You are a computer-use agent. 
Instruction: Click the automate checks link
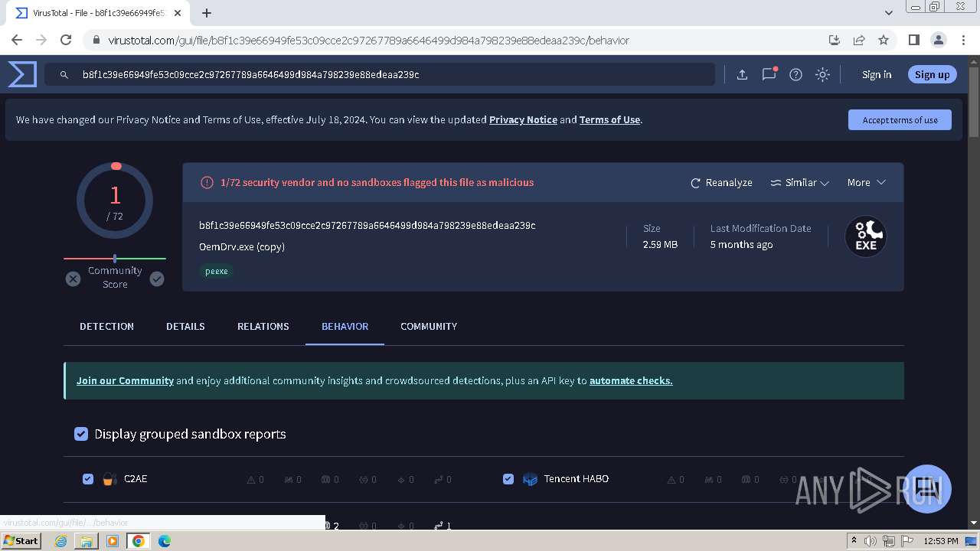click(631, 380)
